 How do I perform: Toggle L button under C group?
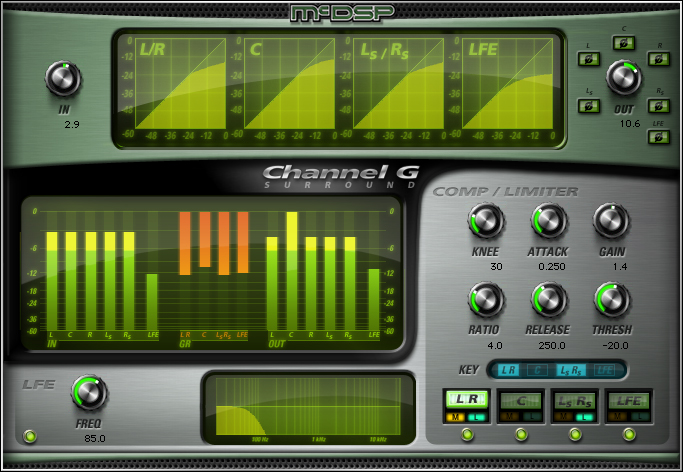[531, 417]
